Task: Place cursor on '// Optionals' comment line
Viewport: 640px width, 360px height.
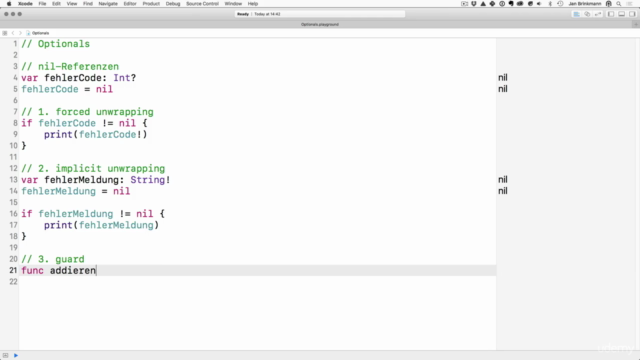Action: tap(56, 44)
